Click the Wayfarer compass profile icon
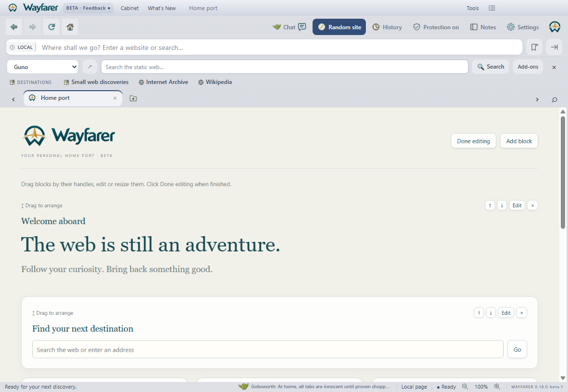Image resolution: width=568 pixels, height=392 pixels. click(x=555, y=27)
